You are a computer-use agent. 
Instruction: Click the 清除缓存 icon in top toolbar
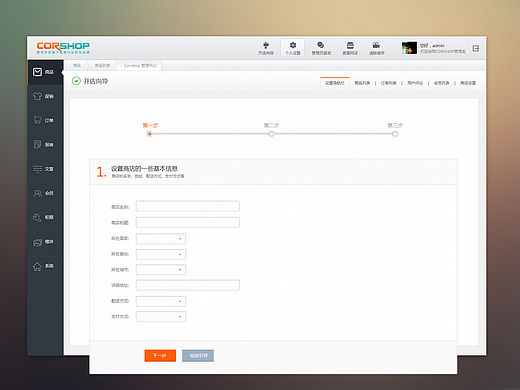click(x=377, y=48)
